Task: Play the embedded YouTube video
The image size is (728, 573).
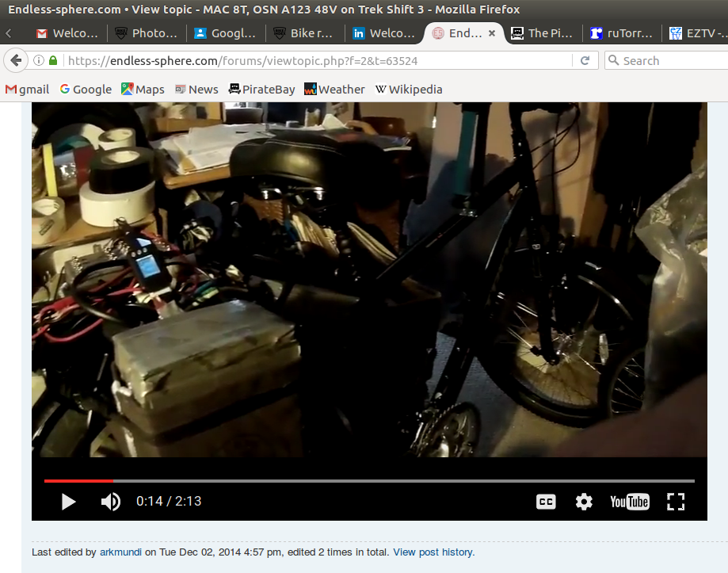Action: (68, 502)
